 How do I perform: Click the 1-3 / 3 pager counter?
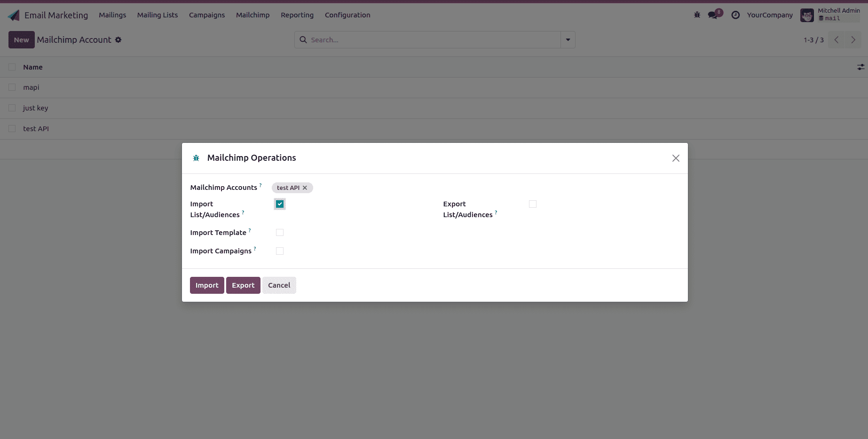(813, 40)
